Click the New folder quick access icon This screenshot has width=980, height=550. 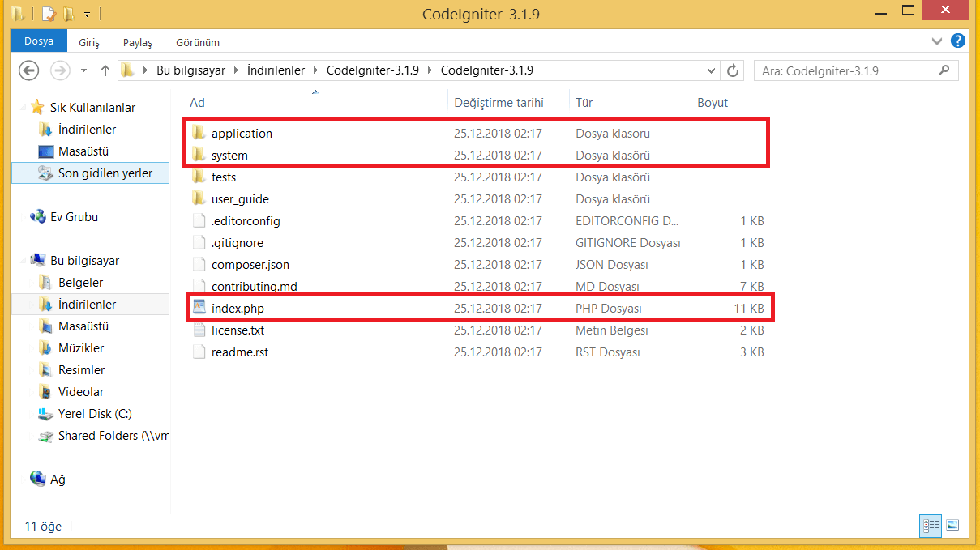point(69,14)
